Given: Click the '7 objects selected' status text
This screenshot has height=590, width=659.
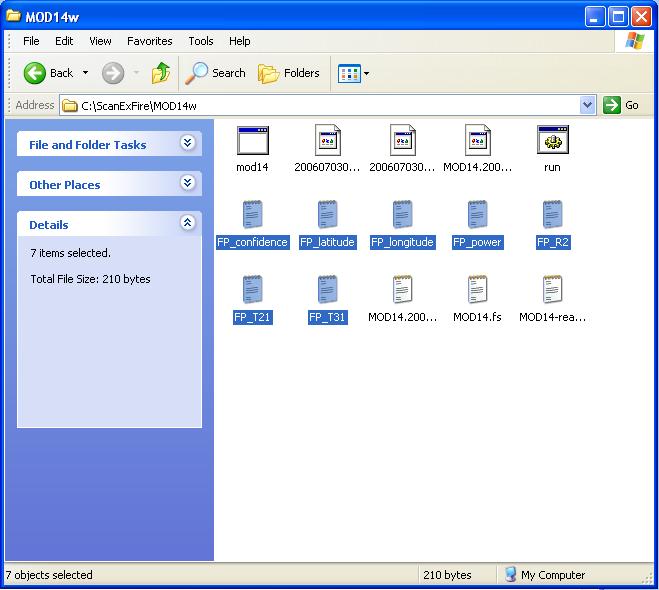Looking at the screenshot, I should tap(49, 575).
